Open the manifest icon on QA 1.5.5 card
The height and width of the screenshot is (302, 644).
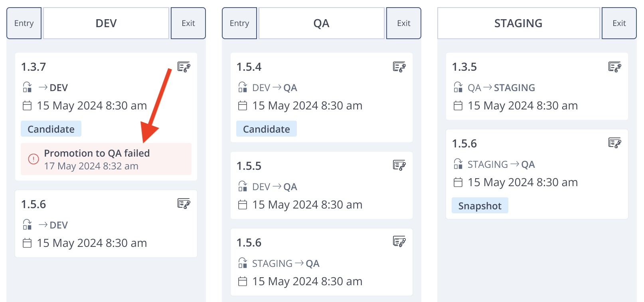click(x=399, y=165)
